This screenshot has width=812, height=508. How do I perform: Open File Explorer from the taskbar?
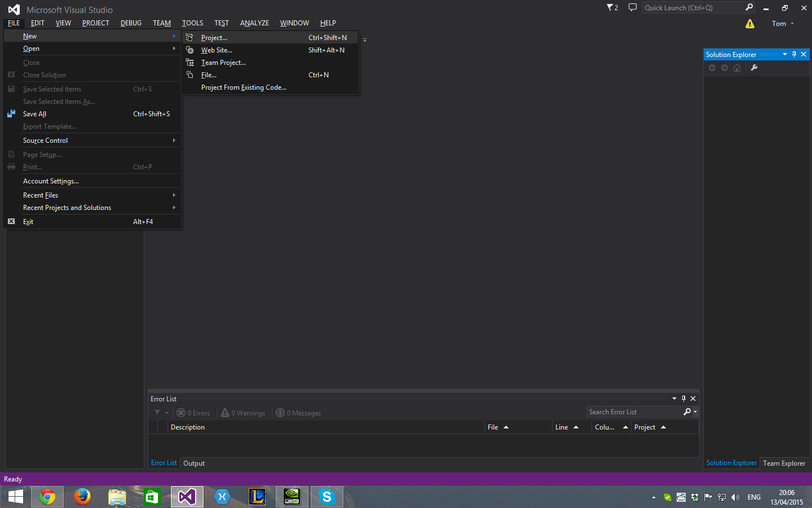117,497
